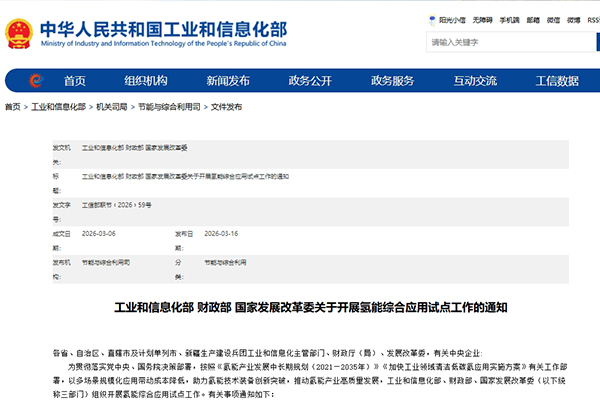600x400 pixels.
Task: Click the 发布机构 value 节能与综合利用司
Action: click(x=106, y=263)
